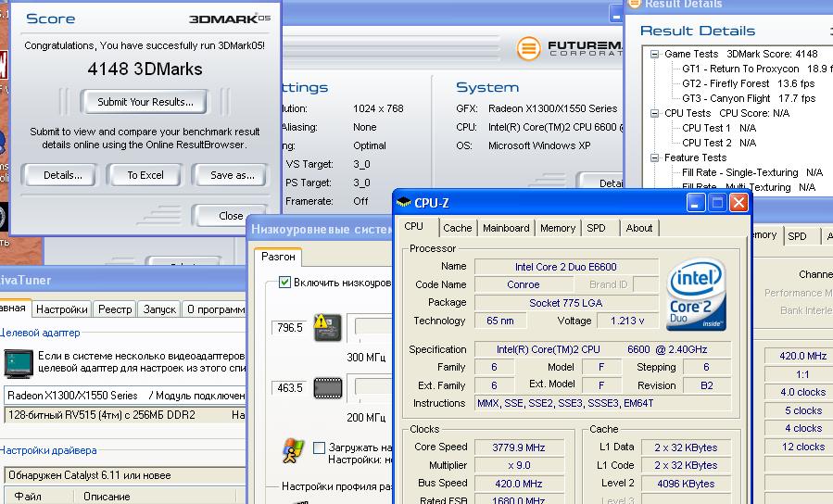Collapse the Feature Tests tree node
Screen dimensions: 833x504
(654, 157)
